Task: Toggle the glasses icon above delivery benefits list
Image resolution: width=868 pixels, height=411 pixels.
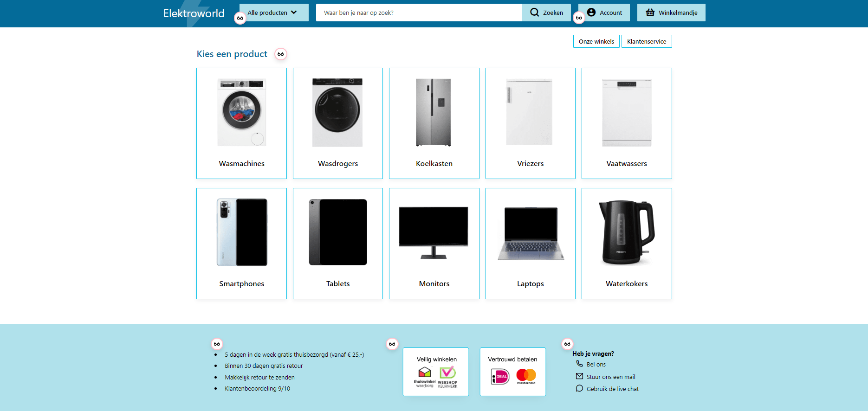Action: pyautogui.click(x=217, y=344)
